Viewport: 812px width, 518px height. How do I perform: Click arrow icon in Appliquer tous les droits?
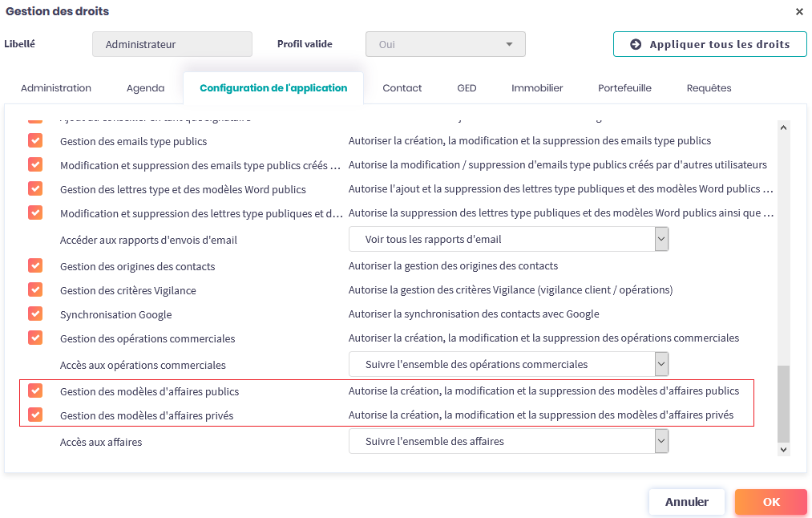coord(636,45)
